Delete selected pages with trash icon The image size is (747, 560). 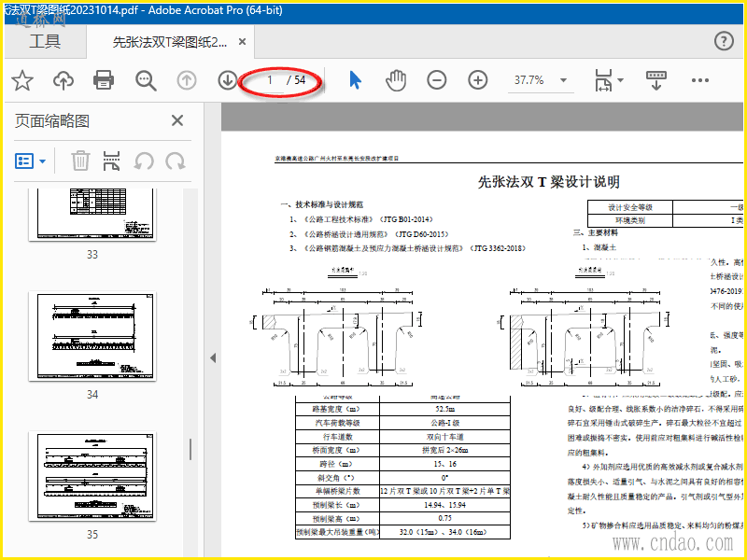click(x=80, y=161)
